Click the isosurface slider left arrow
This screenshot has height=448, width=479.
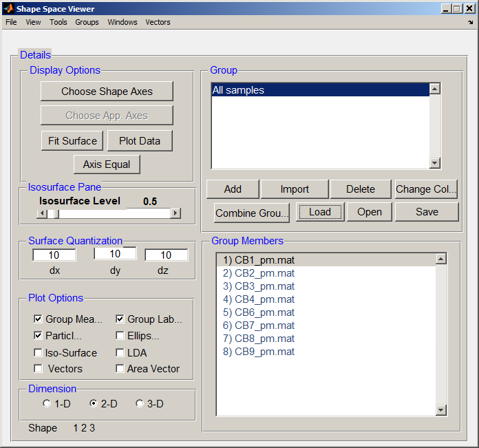pos(42,213)
